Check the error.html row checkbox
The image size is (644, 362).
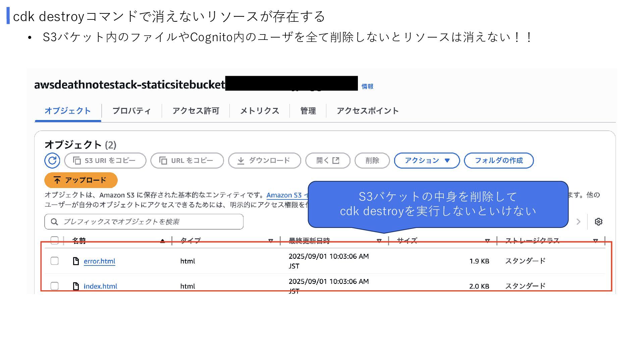(x=54, y=261)
